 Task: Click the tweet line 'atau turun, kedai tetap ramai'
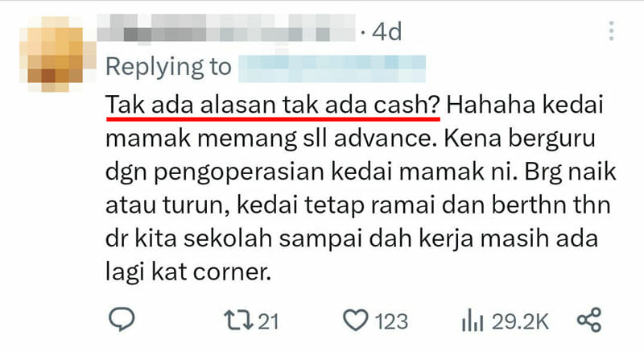pyautogui.click(x=270, y=205)
